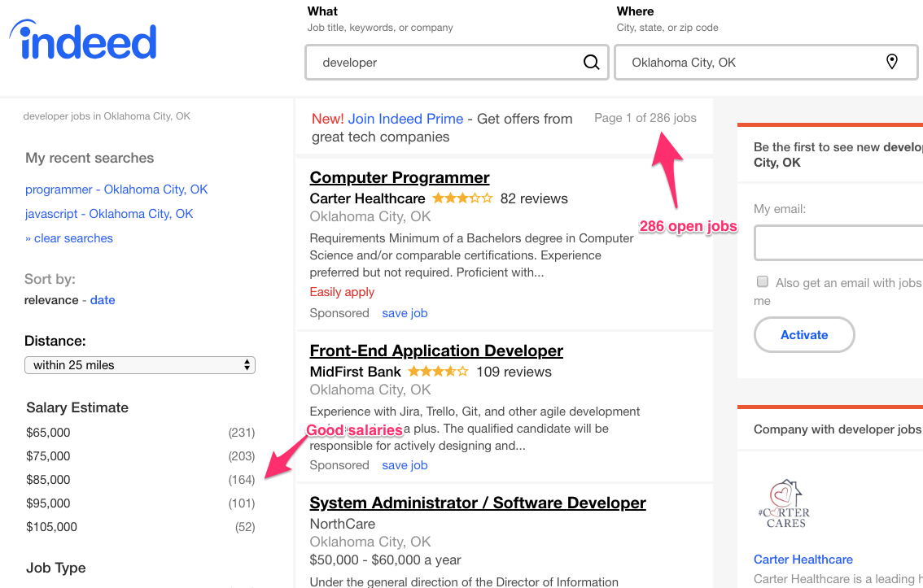This screenshot has width=923, height=588.
Task: Open the Computer Programmer job listing
Action: 400,177
